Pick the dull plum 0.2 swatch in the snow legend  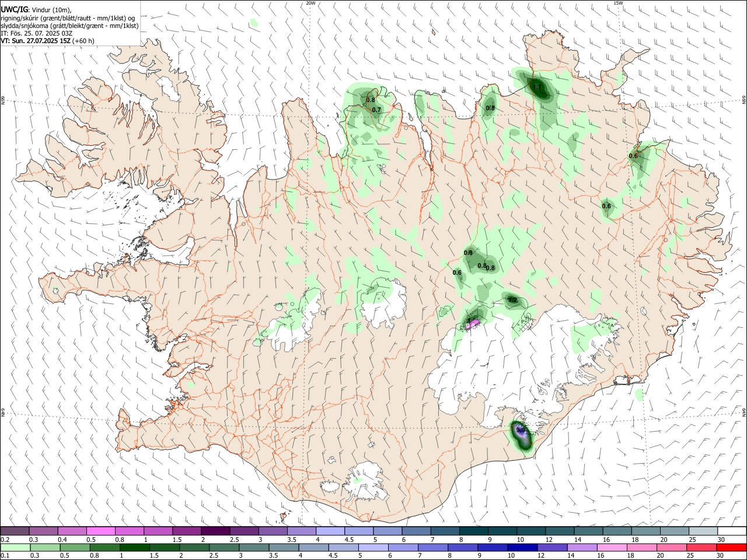[15, 531]
